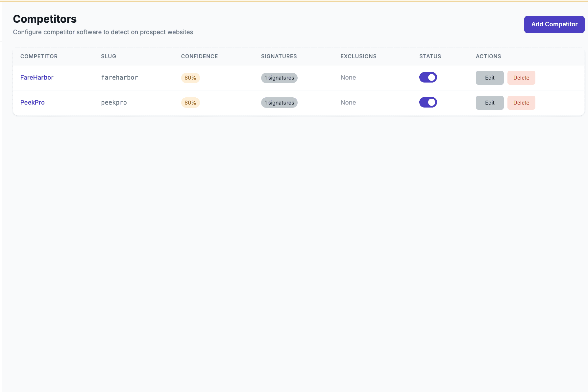Open the PeekPro competitor link
588x392 pixels.
click(x=32, y=102)
